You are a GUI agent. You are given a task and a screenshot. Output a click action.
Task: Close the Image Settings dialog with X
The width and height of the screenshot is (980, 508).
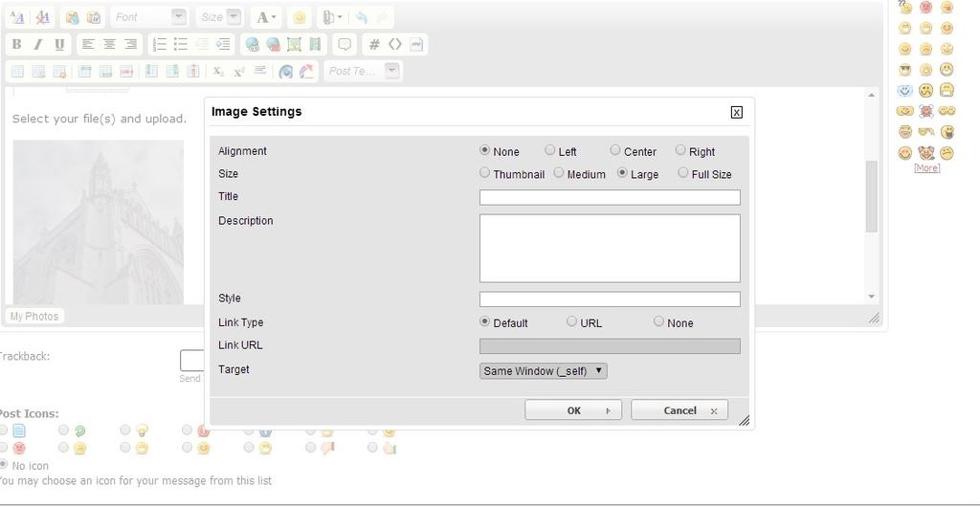point(736,112)
